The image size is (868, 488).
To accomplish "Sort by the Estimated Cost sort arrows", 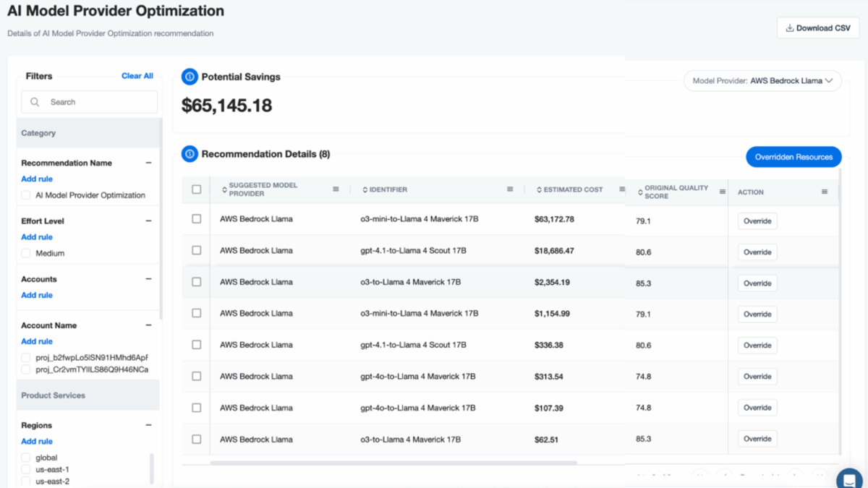I will (539, 189).
